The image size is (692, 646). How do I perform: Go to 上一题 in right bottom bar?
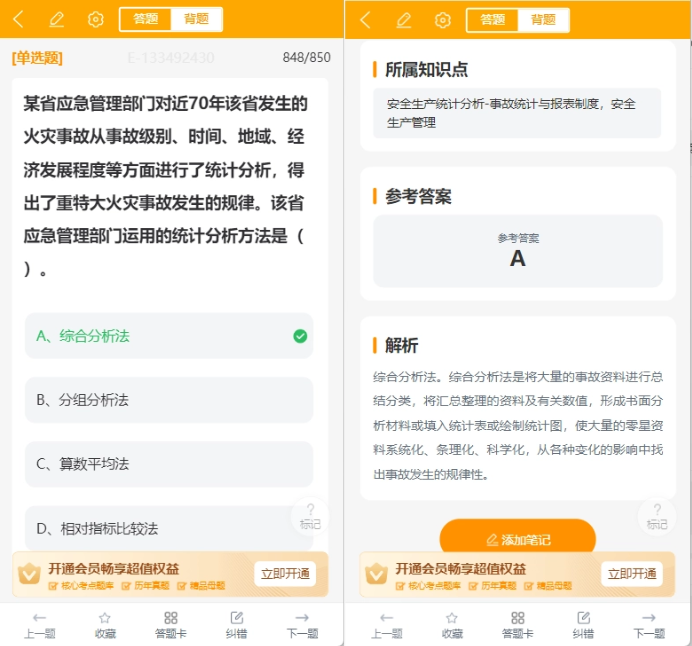[387, 625]
